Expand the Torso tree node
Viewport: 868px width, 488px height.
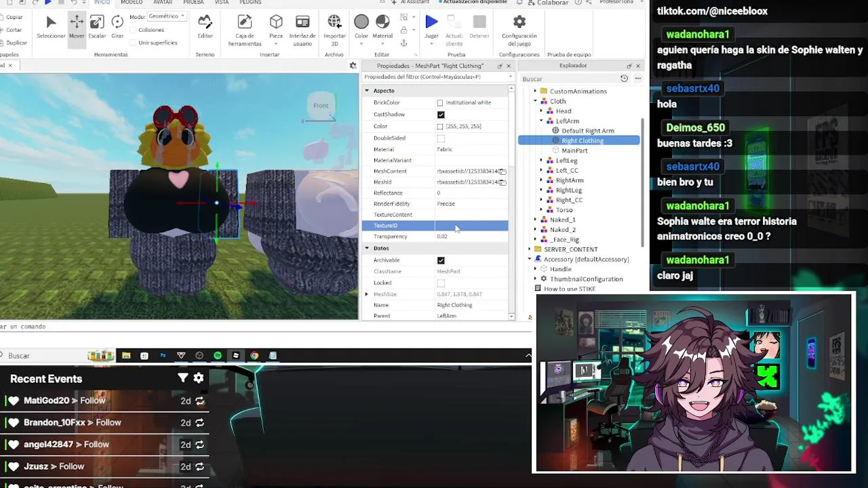coord(541,210)
